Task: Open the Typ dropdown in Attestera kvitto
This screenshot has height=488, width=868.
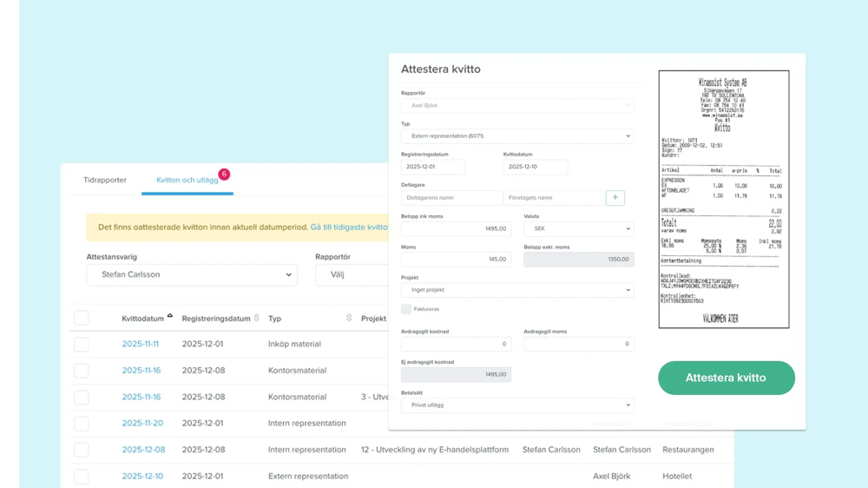Action: pyautogui.click(x=517, y=136)
